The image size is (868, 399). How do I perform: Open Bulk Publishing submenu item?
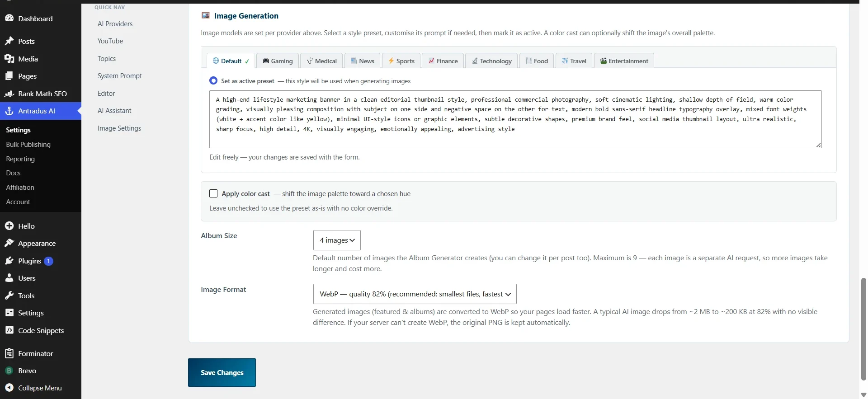tap(28, 145)
